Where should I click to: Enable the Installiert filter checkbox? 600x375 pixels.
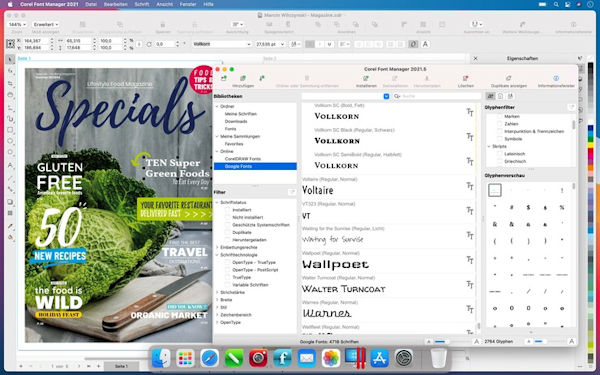point(228,210)
